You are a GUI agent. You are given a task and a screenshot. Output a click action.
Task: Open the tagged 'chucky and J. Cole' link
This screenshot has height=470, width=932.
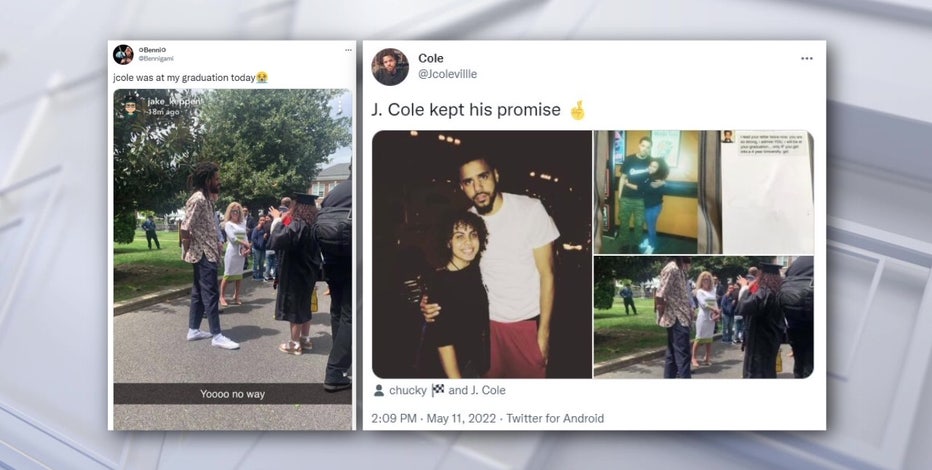click(448, 390)
